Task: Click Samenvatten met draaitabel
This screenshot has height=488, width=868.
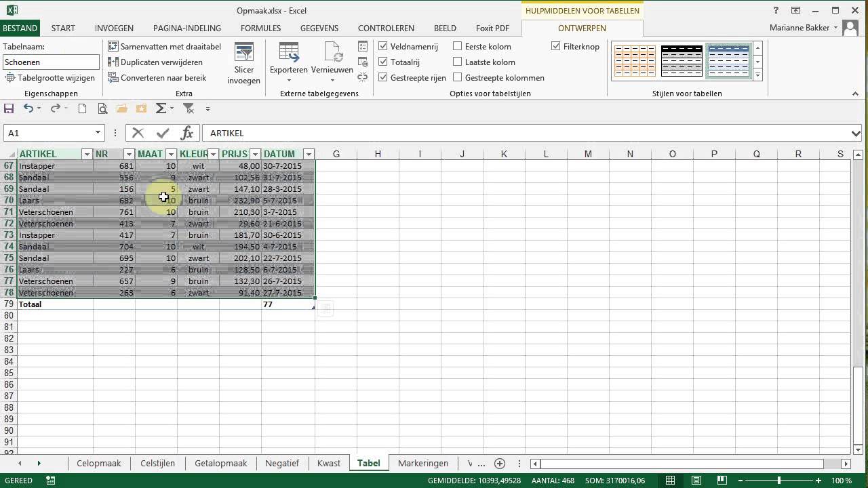Action: click(x=165, y=47)
